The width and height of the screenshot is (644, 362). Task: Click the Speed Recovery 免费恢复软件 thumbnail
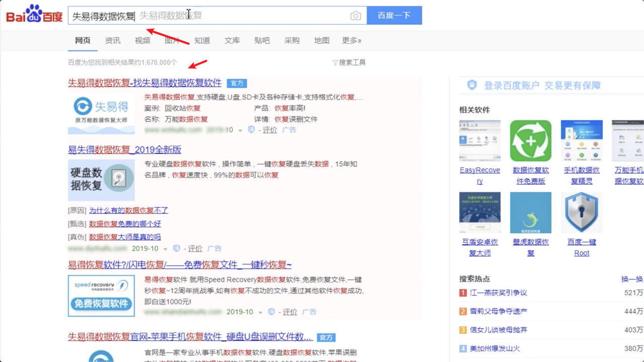[101, 296]
